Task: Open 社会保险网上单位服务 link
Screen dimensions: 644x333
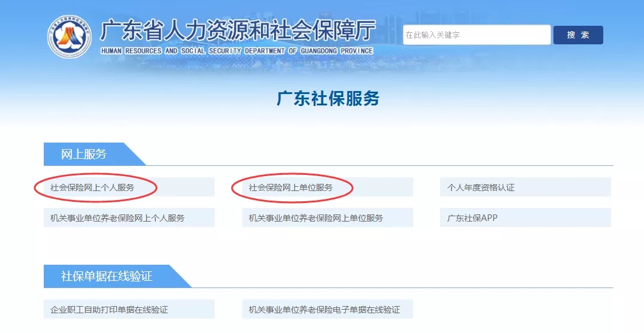Action: (291, 187)
